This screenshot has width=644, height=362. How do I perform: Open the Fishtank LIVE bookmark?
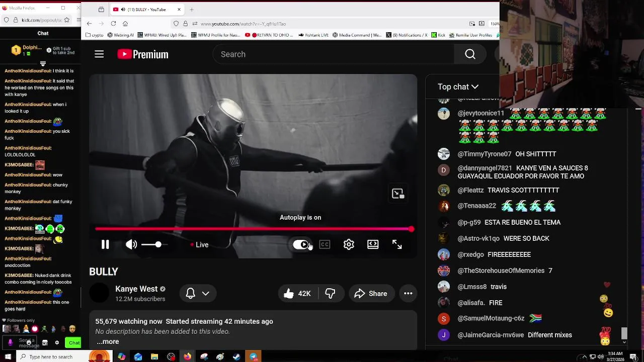click(x=313, y=35)
